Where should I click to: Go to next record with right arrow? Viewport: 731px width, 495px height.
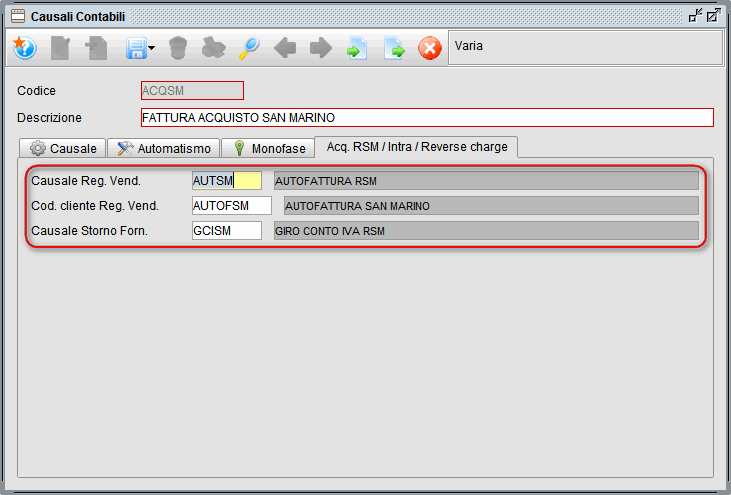coord(321,48)
